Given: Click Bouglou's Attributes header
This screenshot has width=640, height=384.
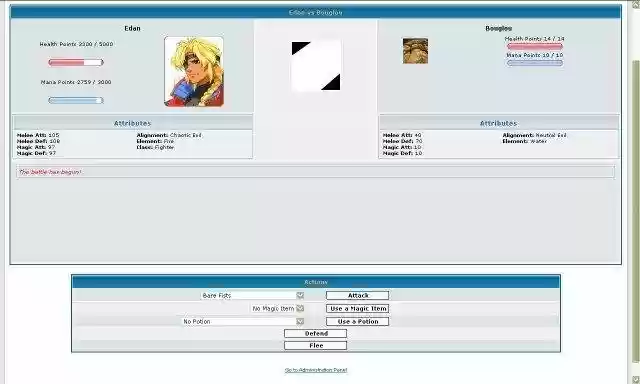Looking at the screenshot, I should pyautogui.click(x=498, y=123).
